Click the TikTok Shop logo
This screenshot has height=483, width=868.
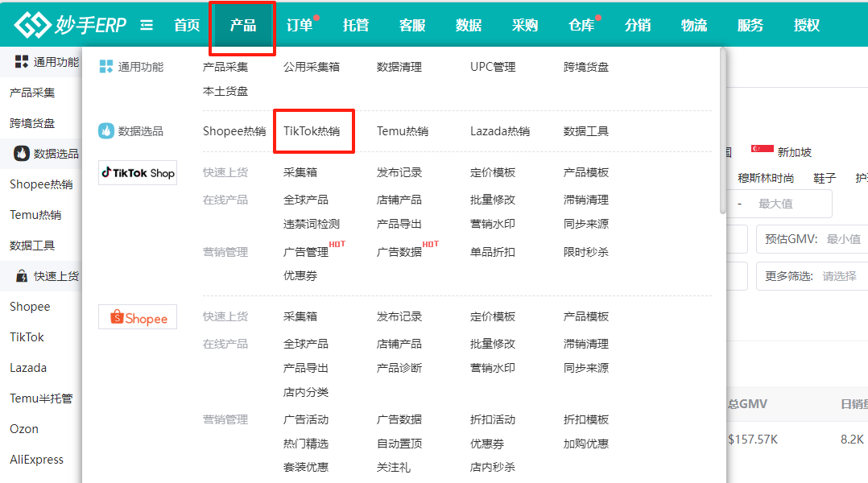(x=138, y=172)
